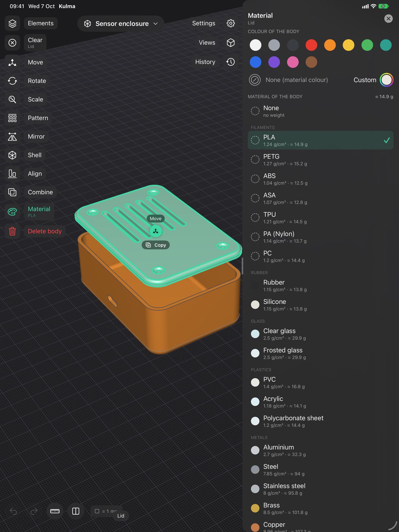Click the Delete body trash icon

pyautogui.click(x=12, y=231)
